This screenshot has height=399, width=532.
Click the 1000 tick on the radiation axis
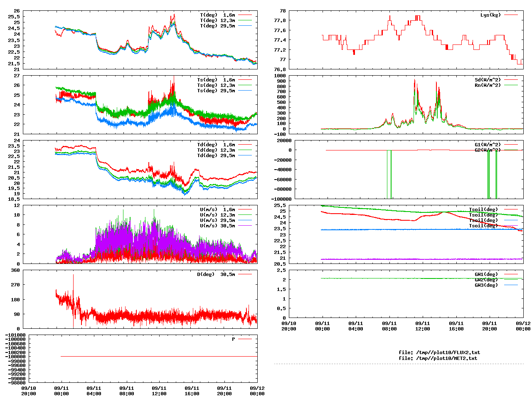pos(280,76)
